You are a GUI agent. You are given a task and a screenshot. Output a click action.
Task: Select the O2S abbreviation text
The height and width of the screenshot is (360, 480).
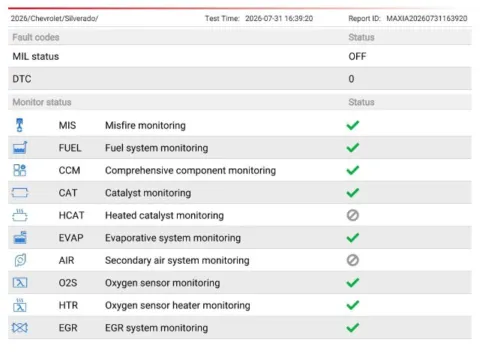[68, 283]
